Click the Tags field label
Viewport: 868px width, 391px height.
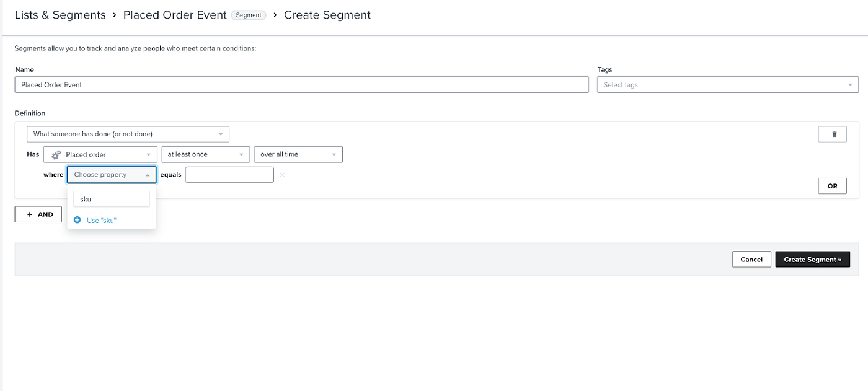604,70
